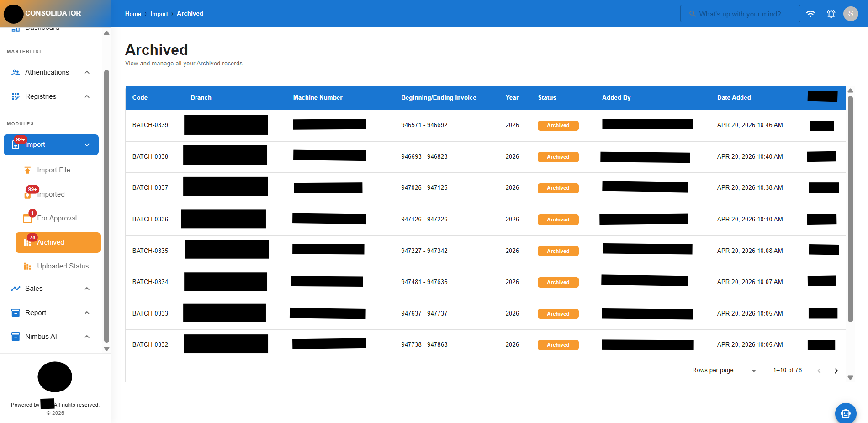
Task: Click the Report sidebar icon
Action: 15,312
